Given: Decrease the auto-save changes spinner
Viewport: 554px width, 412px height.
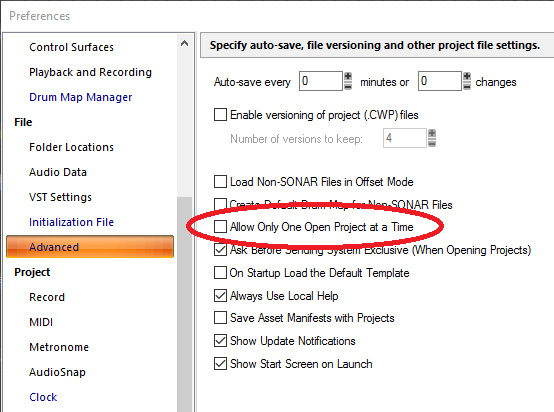Looking at the screenshot, I should point(467,86).
